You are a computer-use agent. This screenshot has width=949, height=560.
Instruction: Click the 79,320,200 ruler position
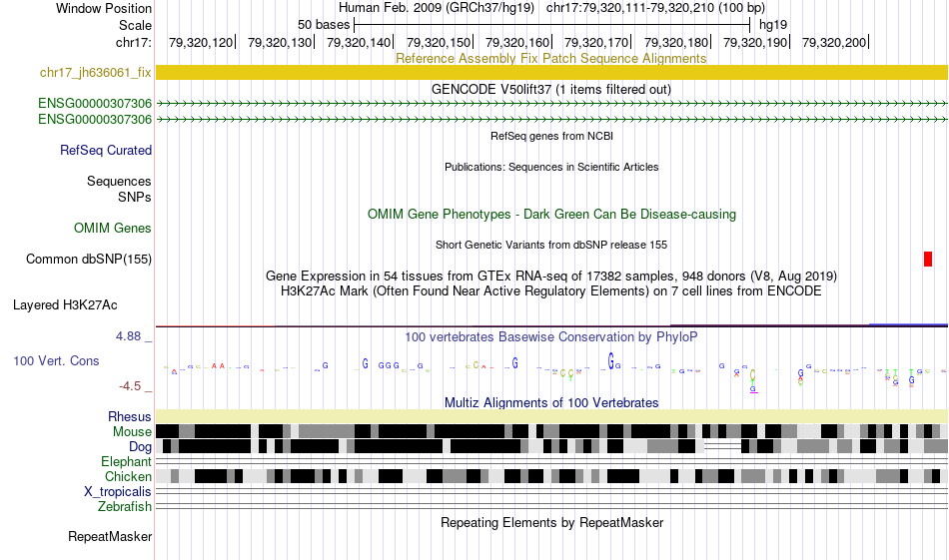834,42
